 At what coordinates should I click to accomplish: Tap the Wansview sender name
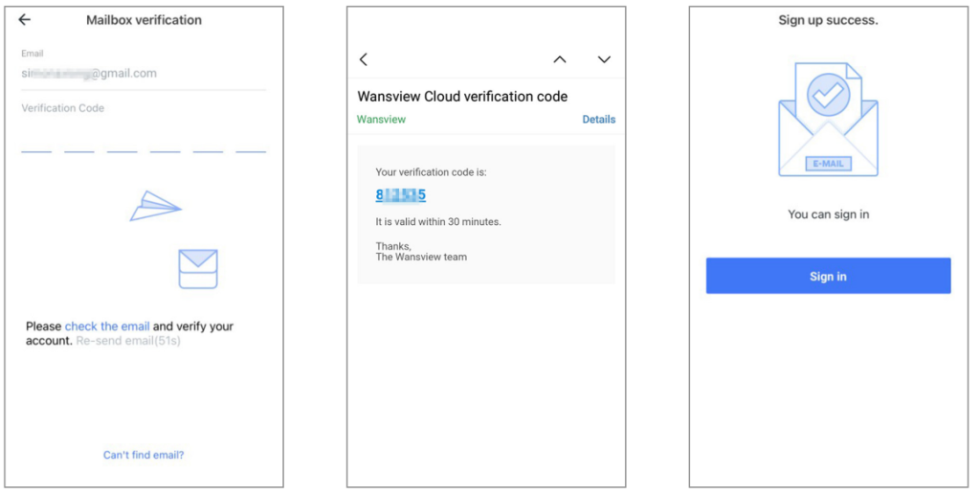click(381, 120)
